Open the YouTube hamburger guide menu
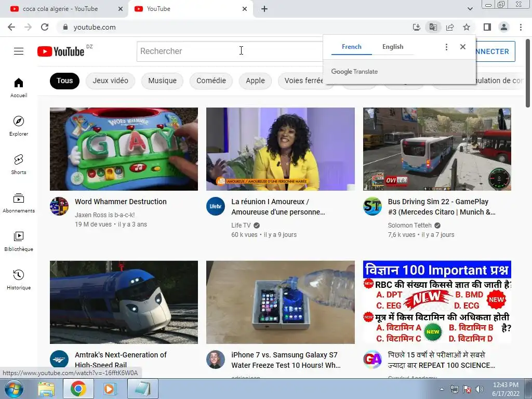This screenshot has width=532, height=399. (x=19, y=51)
